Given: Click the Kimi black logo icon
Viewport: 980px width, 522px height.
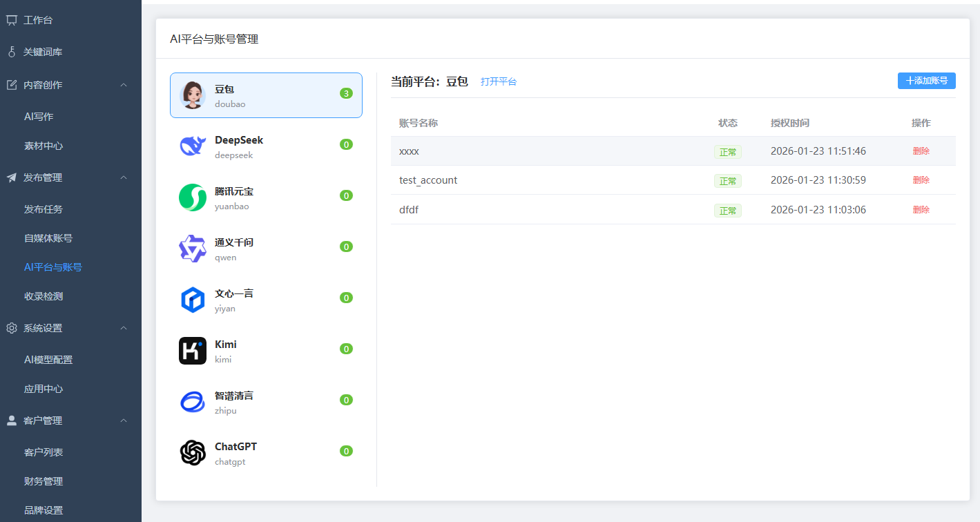Looking at the screenshot, I should click(x=193, y=351).
